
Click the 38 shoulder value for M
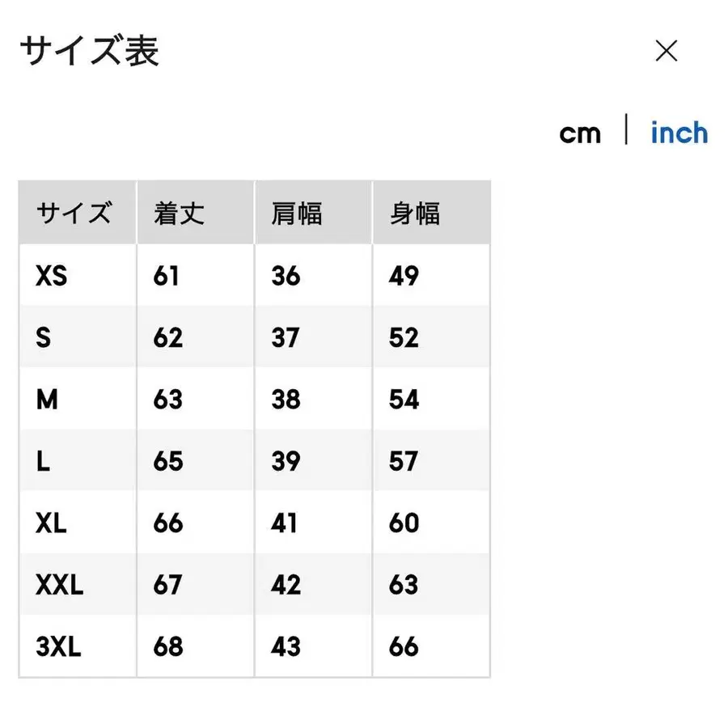284,399
